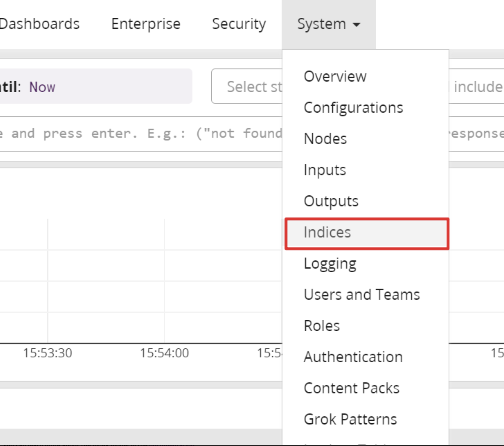View Nodes under the System menu
The image size is (504, 446).
coord(325,139)
